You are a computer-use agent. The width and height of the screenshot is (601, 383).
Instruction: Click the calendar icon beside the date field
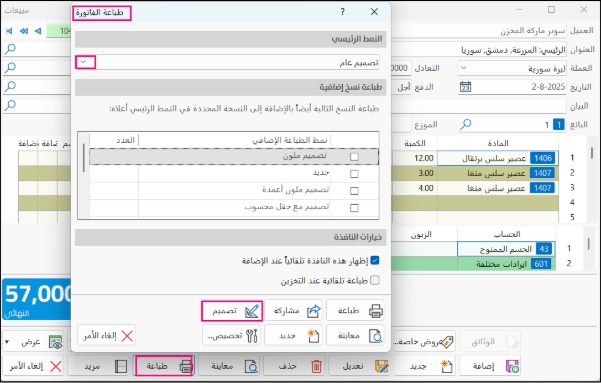point(465,87)
